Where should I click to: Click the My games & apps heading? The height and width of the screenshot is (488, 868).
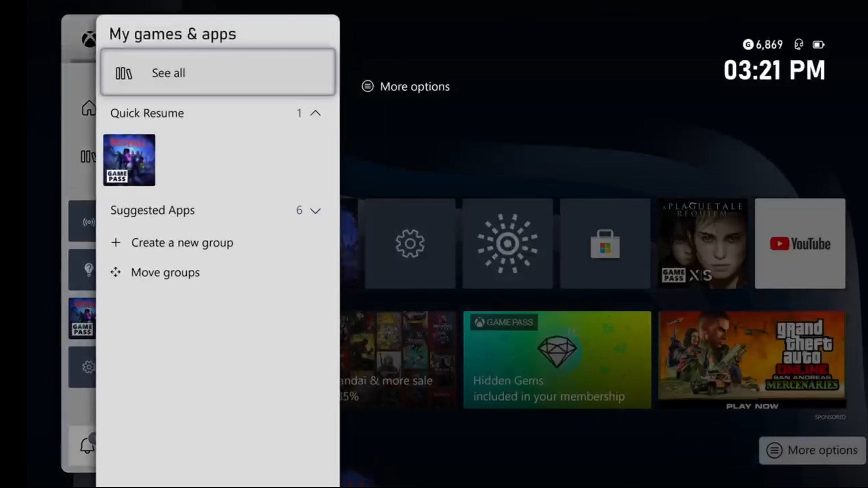[x=173, y=34]
